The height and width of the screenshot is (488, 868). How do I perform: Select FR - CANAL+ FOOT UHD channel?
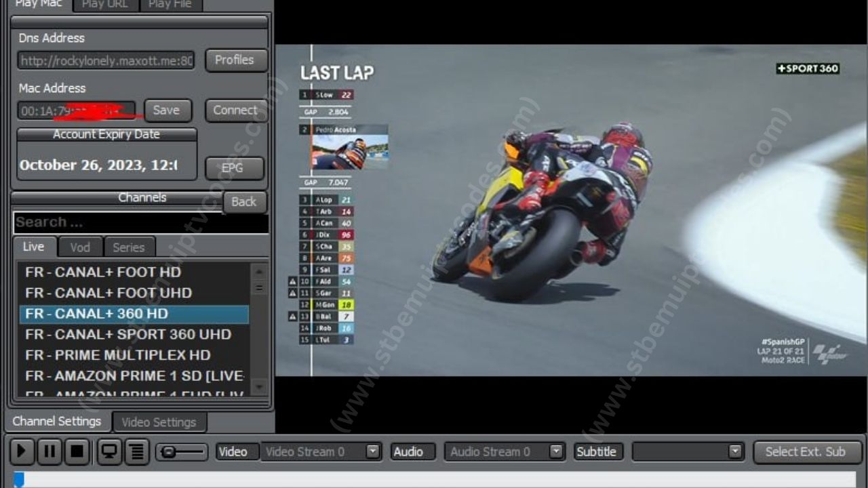134,293
